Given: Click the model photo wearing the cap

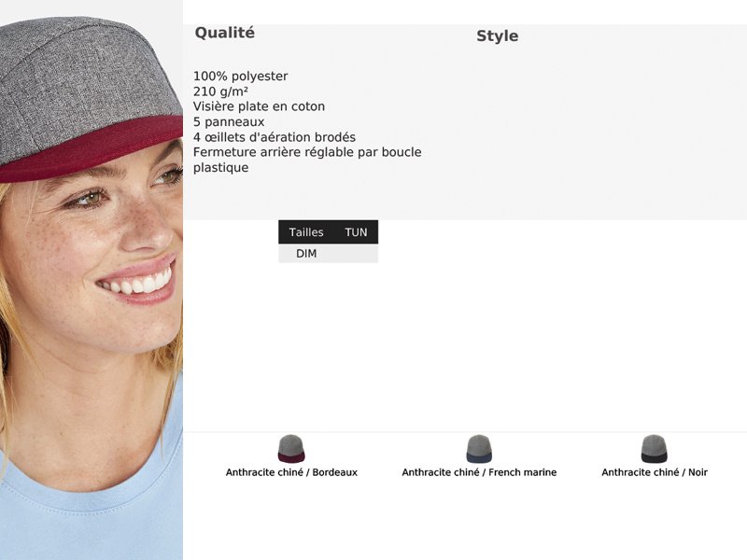Looking at the screenshot, I should coord(91,280).
